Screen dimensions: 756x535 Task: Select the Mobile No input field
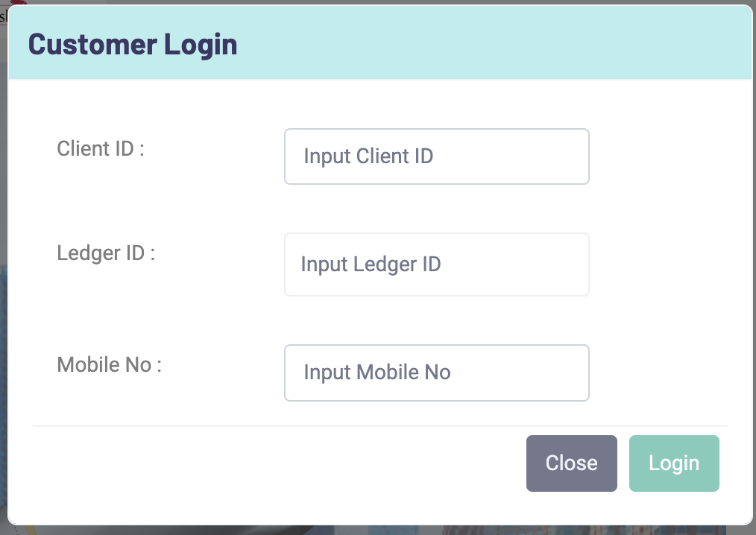tap(436, 373)
